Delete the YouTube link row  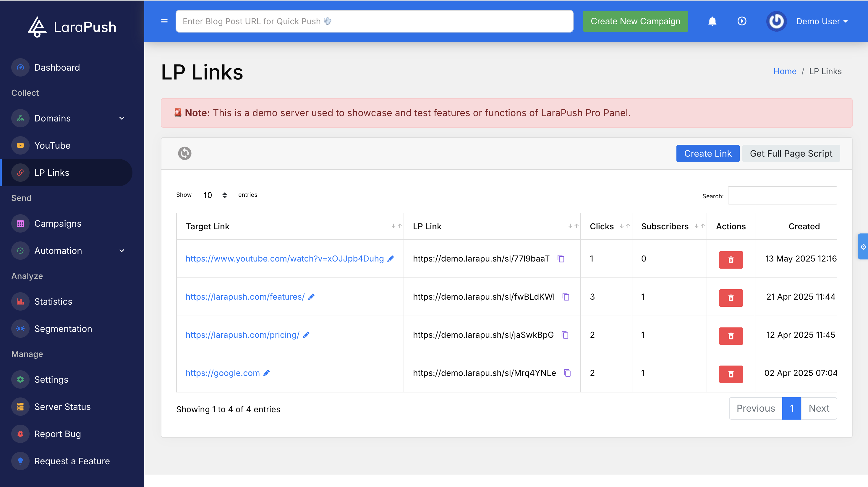click(x=731, y=260)
